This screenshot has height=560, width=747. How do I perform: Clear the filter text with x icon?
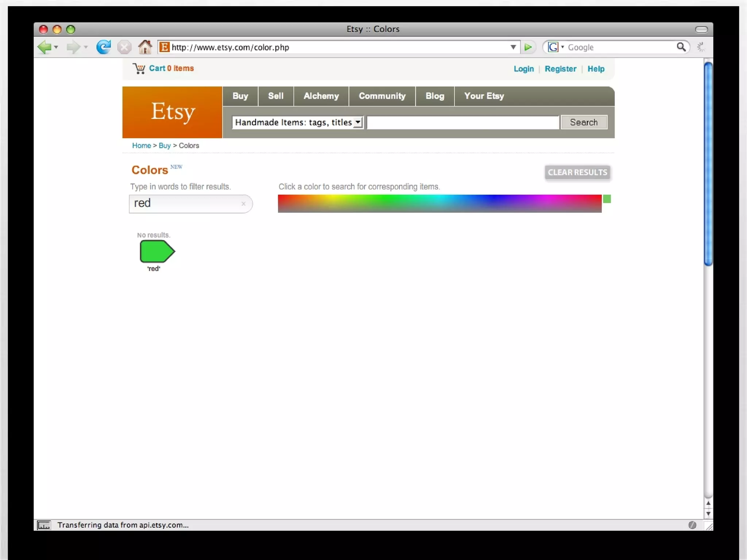pos(243,204)
